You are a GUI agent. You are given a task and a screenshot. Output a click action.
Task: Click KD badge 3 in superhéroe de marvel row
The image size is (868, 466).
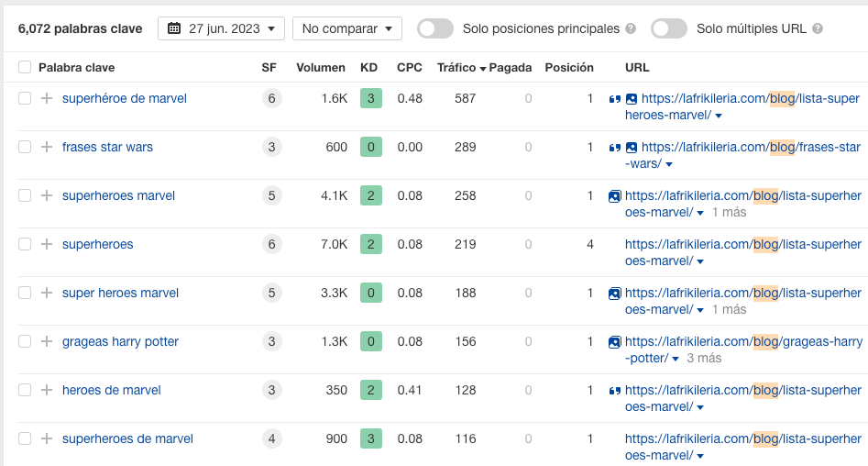pos(371,99)
